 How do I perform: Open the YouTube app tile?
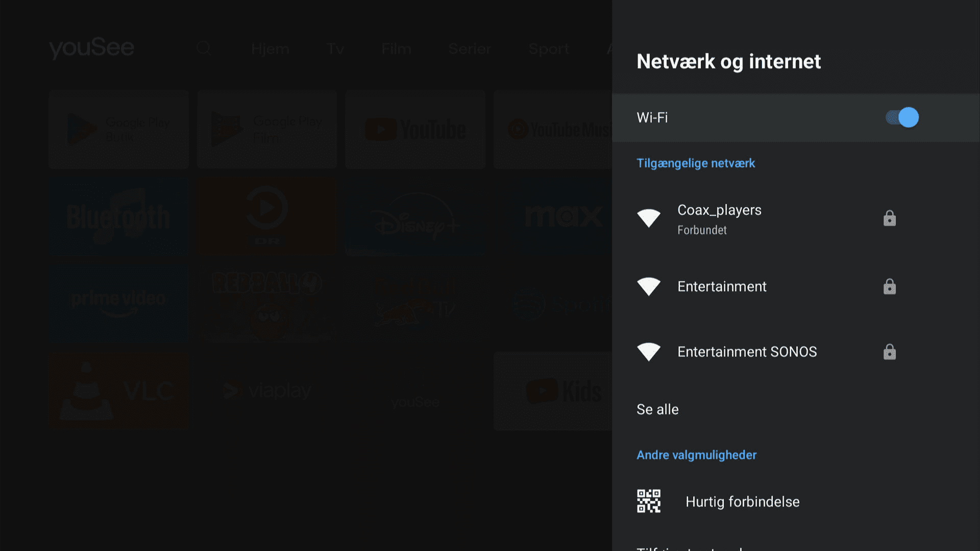pyautogui.click(x=415, y=130)
